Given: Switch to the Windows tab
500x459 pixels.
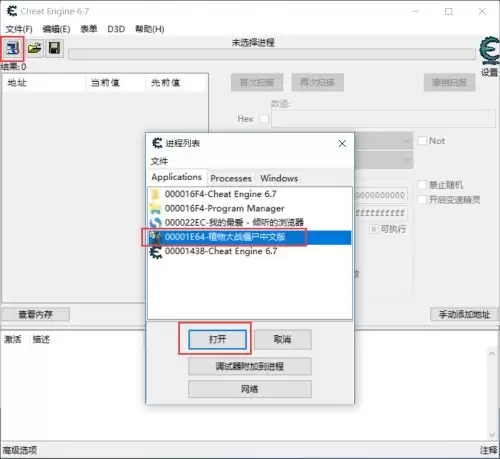Looking at the screenshot, I should click(279, 178).
